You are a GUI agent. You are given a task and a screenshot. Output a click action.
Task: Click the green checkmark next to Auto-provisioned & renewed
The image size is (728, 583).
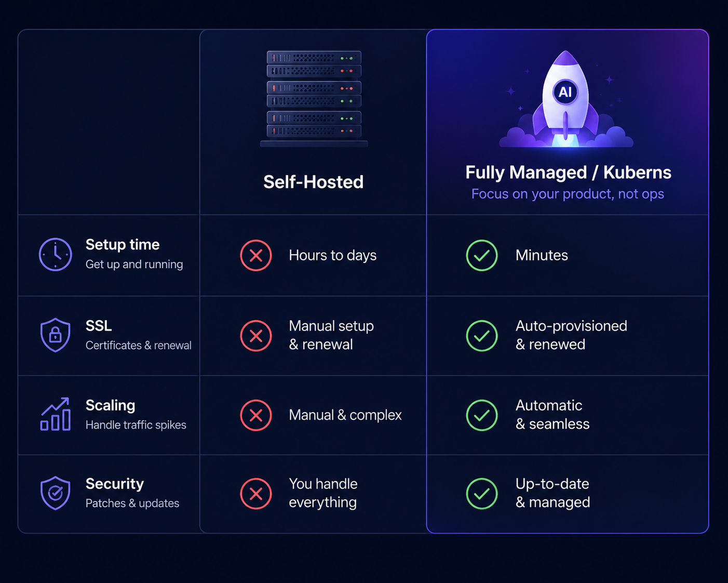[482, 336]
